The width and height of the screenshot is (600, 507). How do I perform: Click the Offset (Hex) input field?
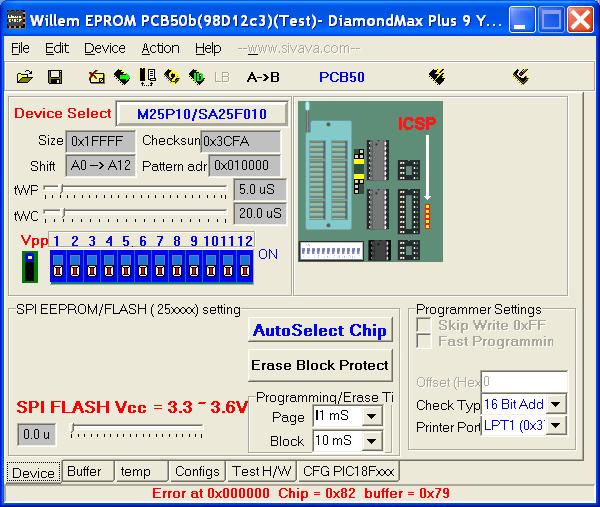524,381
